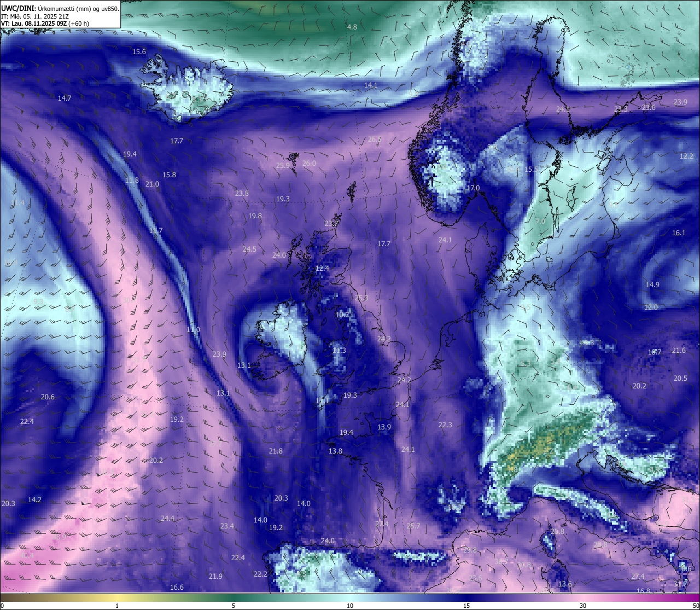Click the 21.6 map value
Image resolution: width=700 pixels, height=610 pixels.
[x=679, y=350]
